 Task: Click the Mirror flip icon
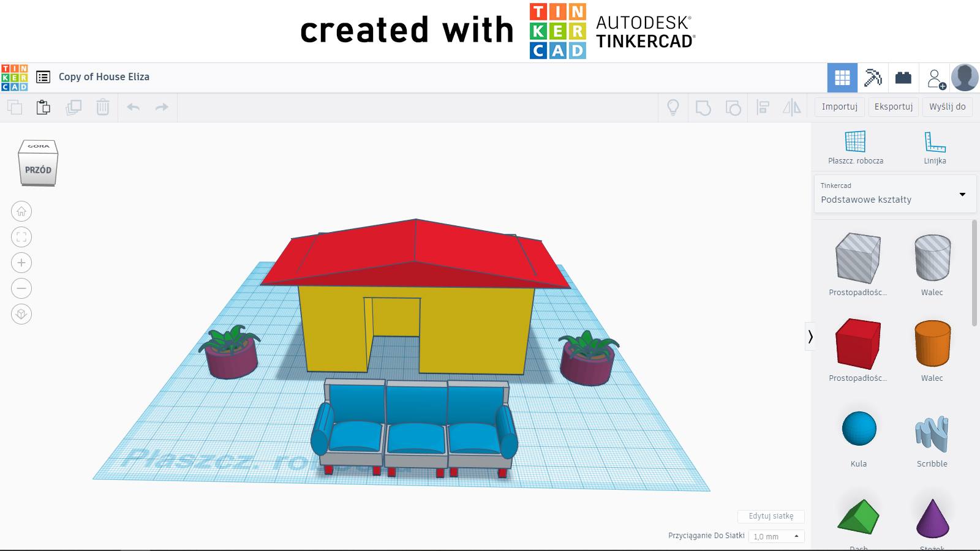click(x=792, y=108)
